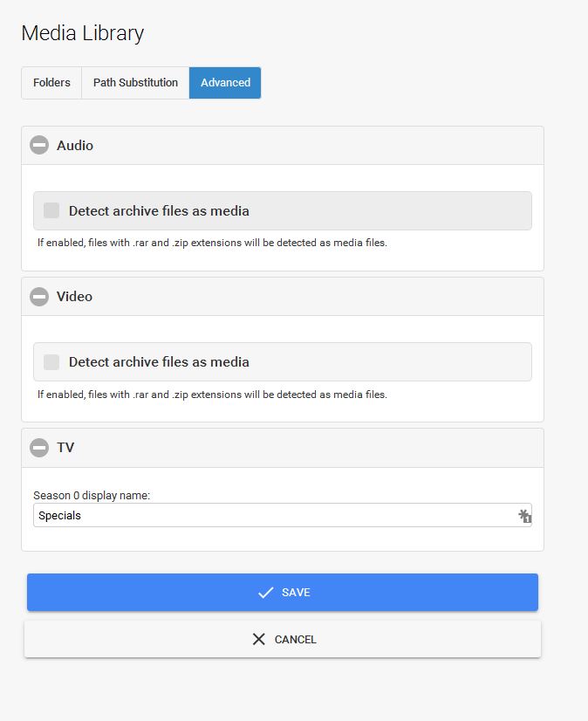Click the TV panel header title

[65, 448]
